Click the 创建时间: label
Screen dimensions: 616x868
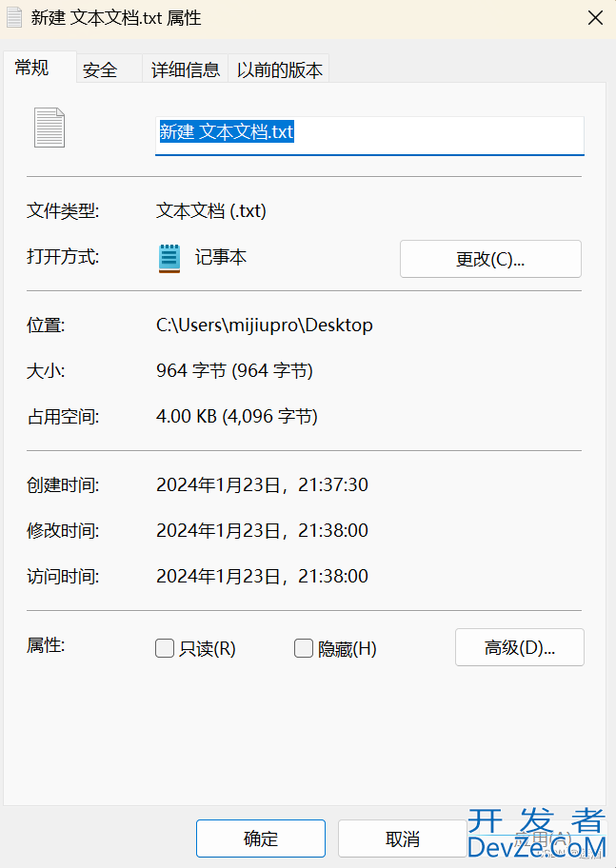click(63, 485)
